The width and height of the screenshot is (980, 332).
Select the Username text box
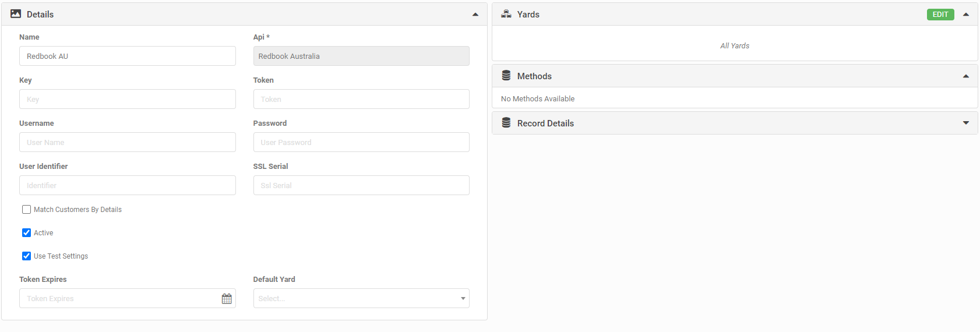127,143
